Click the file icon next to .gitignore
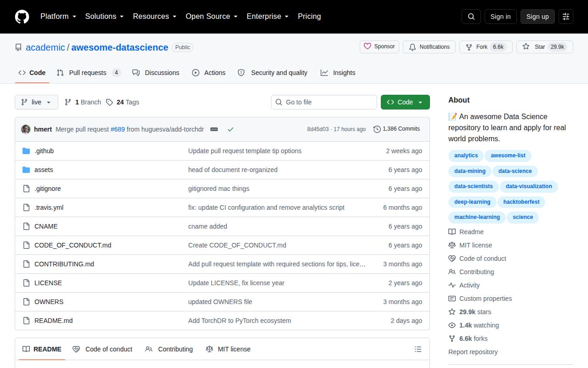 pos(26,189)
